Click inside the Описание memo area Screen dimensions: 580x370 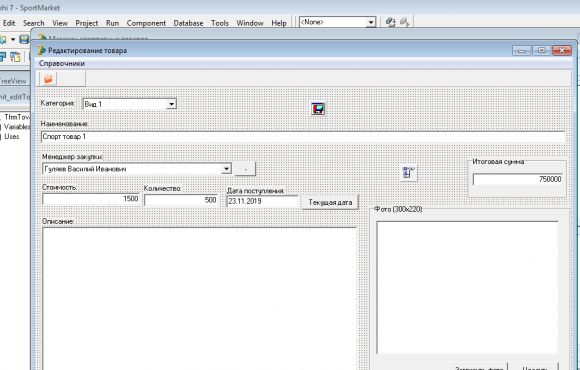point(199,298)
